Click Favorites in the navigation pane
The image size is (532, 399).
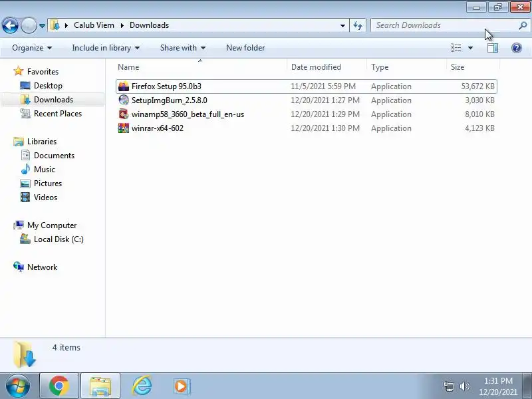[x=43, y=72]
